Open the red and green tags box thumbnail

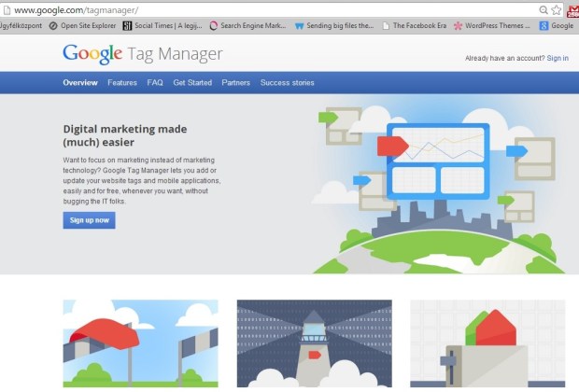coord(487,343)
